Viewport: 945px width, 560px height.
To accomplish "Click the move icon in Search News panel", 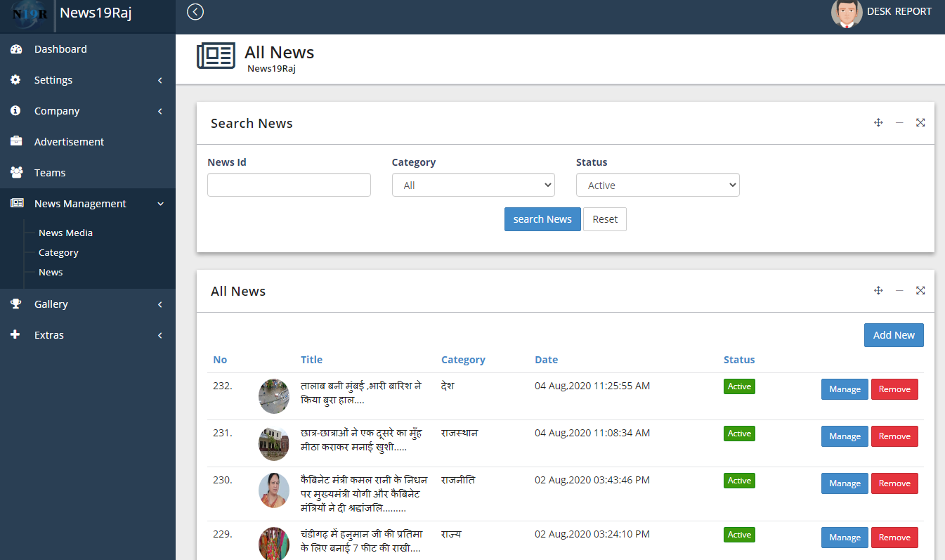I will (878, 123).
